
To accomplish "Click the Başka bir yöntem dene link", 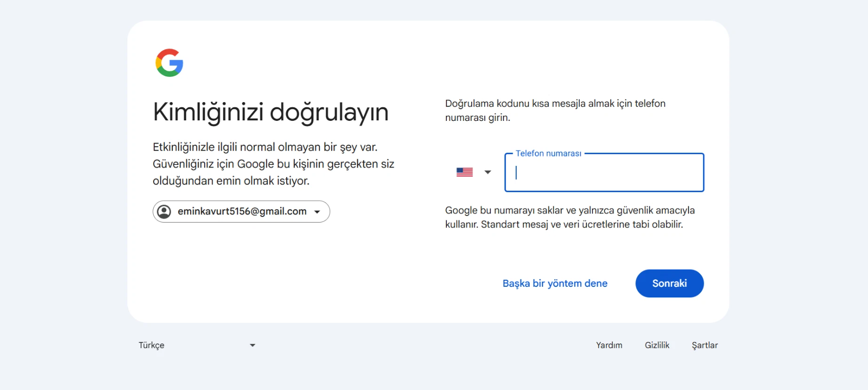I will point(555,283).
